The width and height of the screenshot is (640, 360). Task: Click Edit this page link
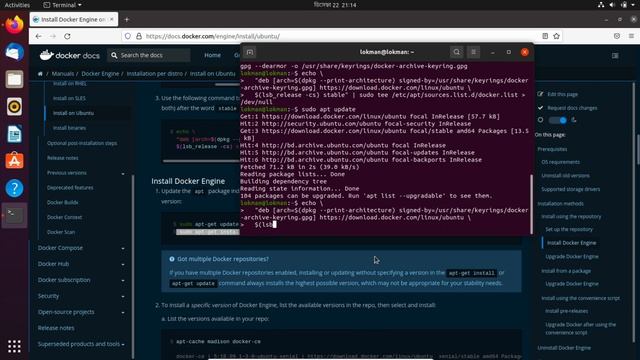click(x=562, y=94)
